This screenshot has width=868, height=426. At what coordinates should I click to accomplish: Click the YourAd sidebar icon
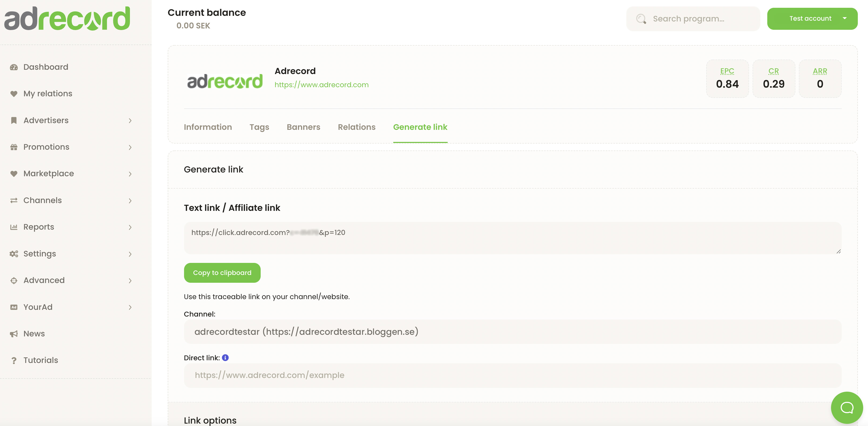pos(14,307)
